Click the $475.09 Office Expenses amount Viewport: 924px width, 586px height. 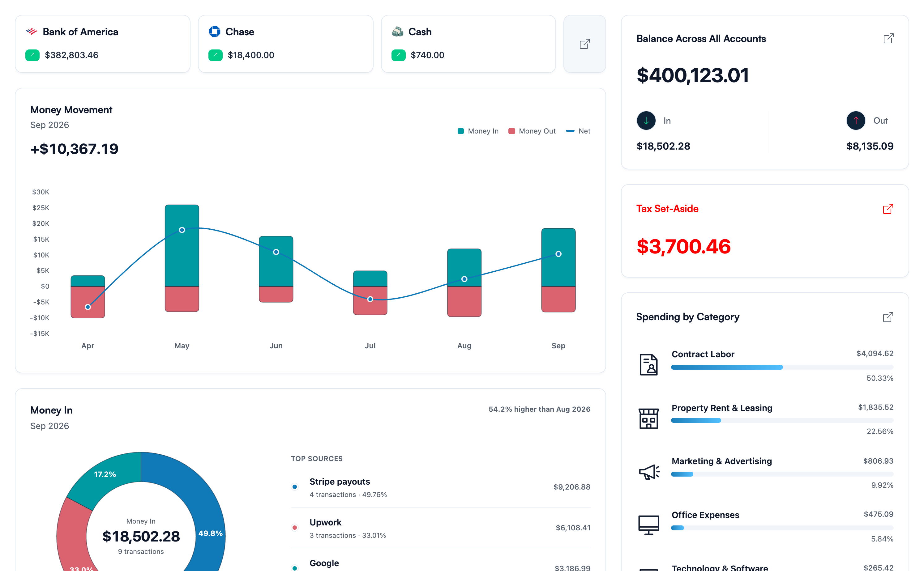point(878,514)
